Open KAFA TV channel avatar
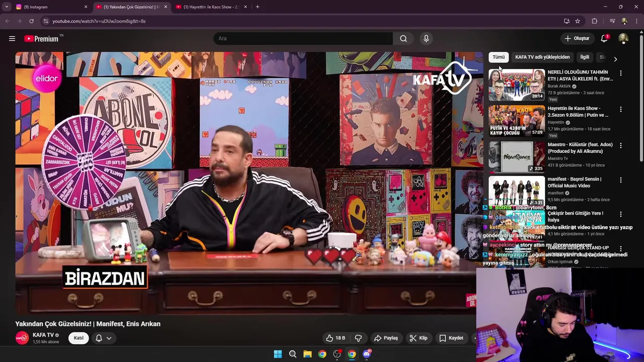 click(22, 338)
